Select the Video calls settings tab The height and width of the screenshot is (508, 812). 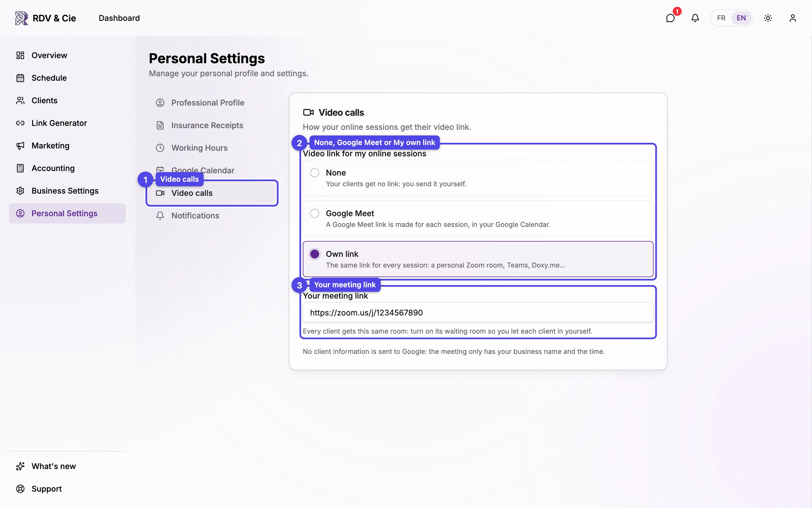212,193
